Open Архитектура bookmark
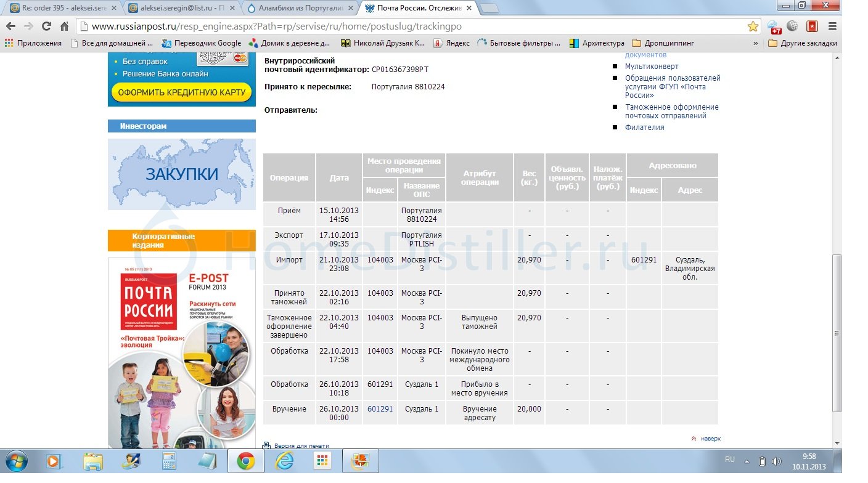Image resolution: width=868 pixels, height=483 pixels. pos(597,43)
